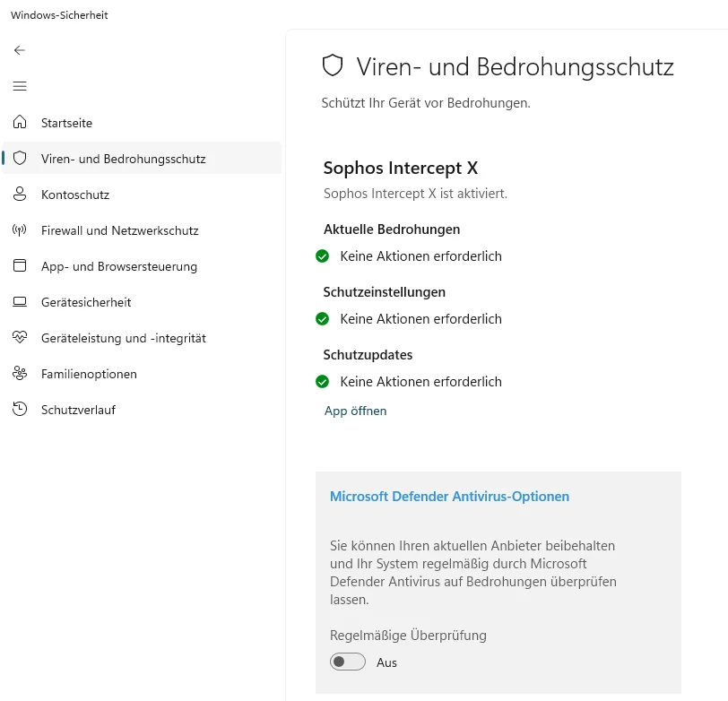Click the Schutzverlauf history clock icon
Screen dimensions: 728x701
pos(20,409)
